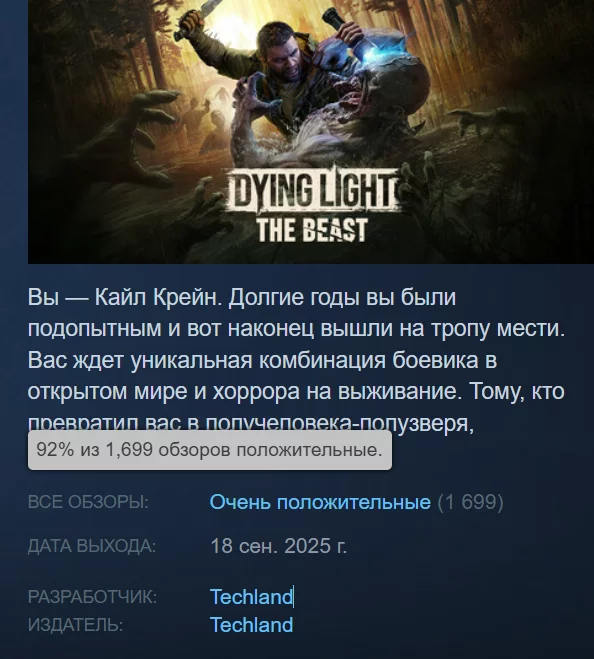Image resolution: width=594 pixels, height=659 pixels.
Task: Open the Dying Light The Beast header image
Action: click(x=311, y=132)
